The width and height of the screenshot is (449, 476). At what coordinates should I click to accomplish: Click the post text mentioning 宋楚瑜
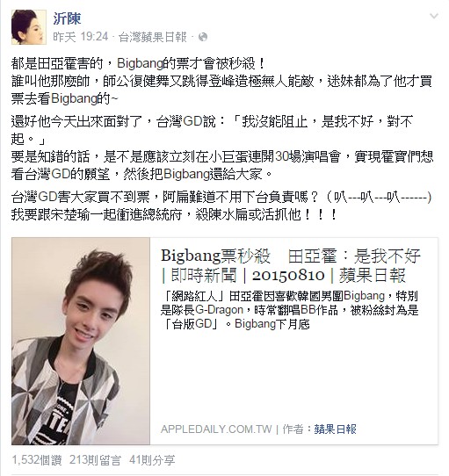point(174,214)
